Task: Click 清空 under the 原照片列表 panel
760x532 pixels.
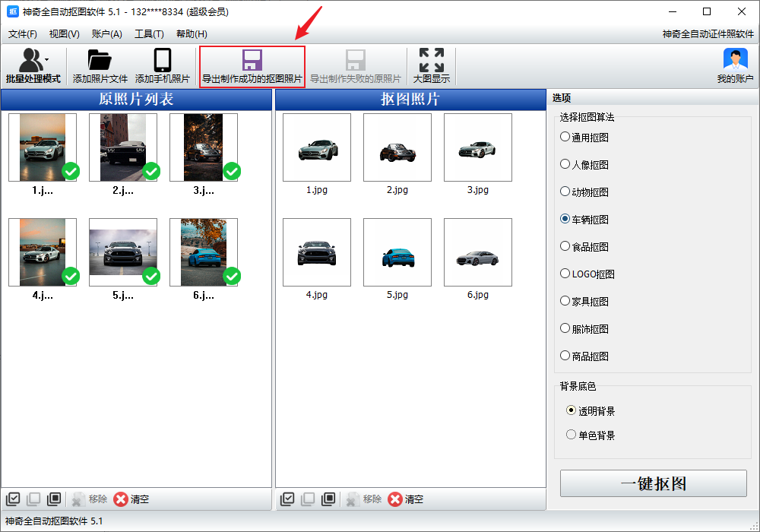Action: (131, 499)
